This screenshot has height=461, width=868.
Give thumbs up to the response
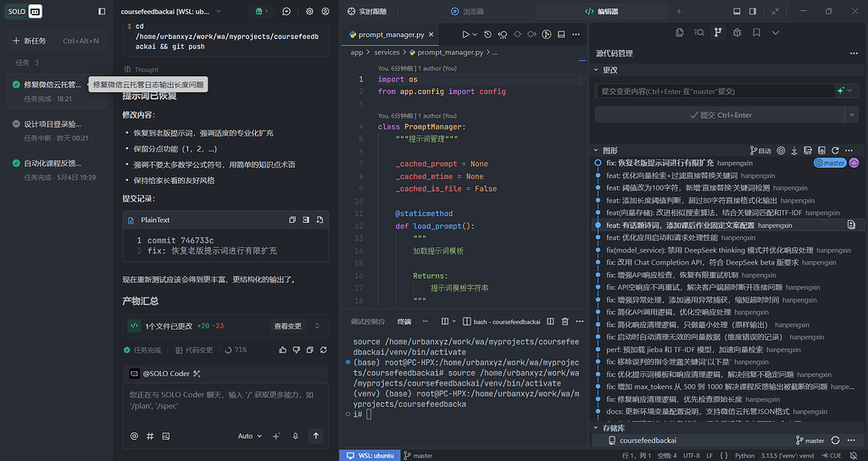[x=283, y=350]
